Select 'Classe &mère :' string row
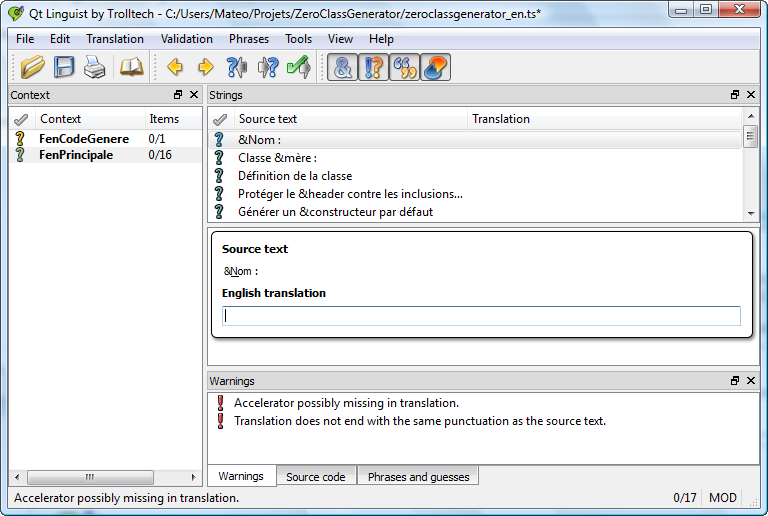This screenshot has width=768, height=516. click(x=475, y=158)
